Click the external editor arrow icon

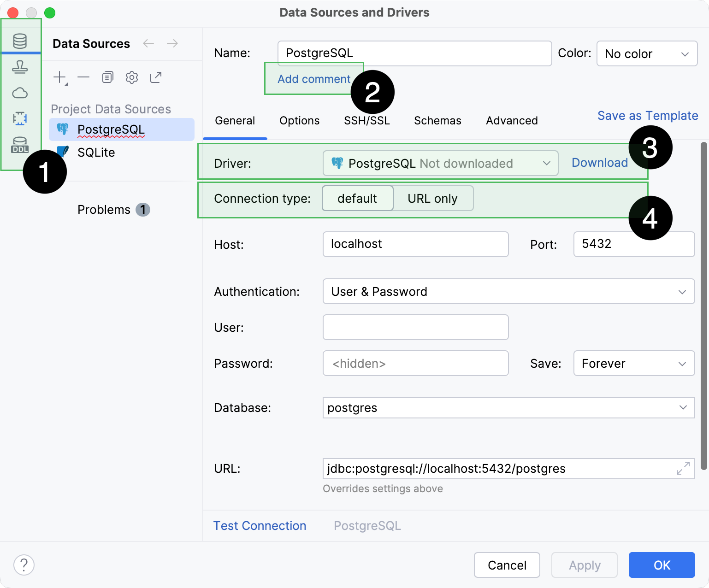155,77
